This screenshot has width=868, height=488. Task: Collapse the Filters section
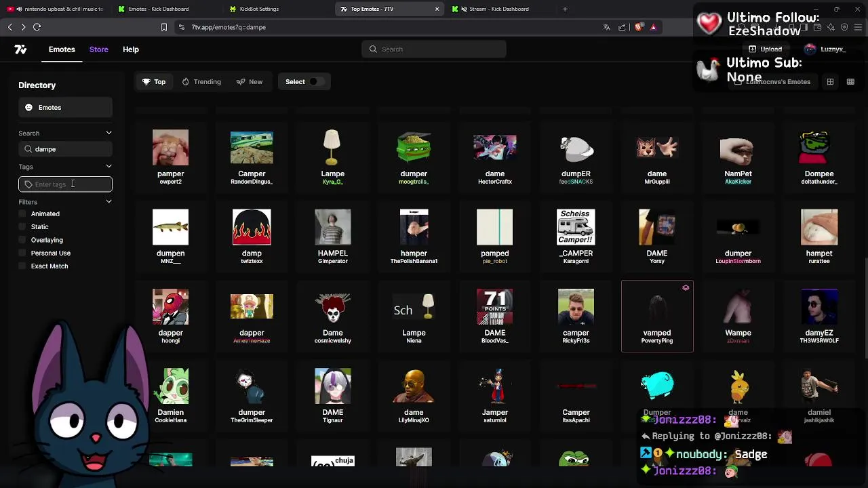108,202
